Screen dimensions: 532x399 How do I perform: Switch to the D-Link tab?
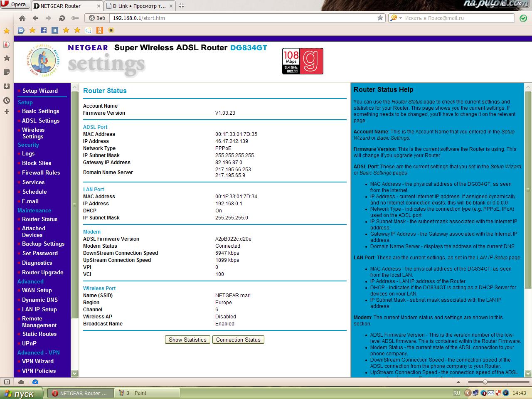coord(140,6)
